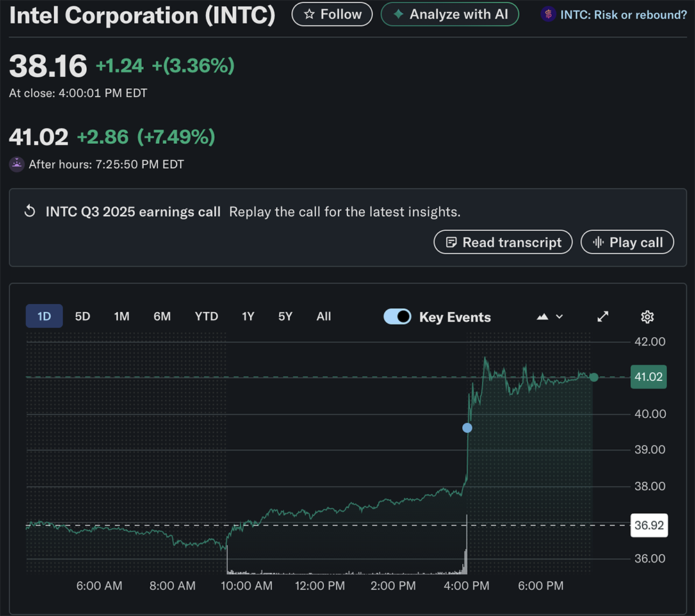Toggle the Key Events switch
The height and width of the screenshot is (616, 695).
click(x=398, y=317)
